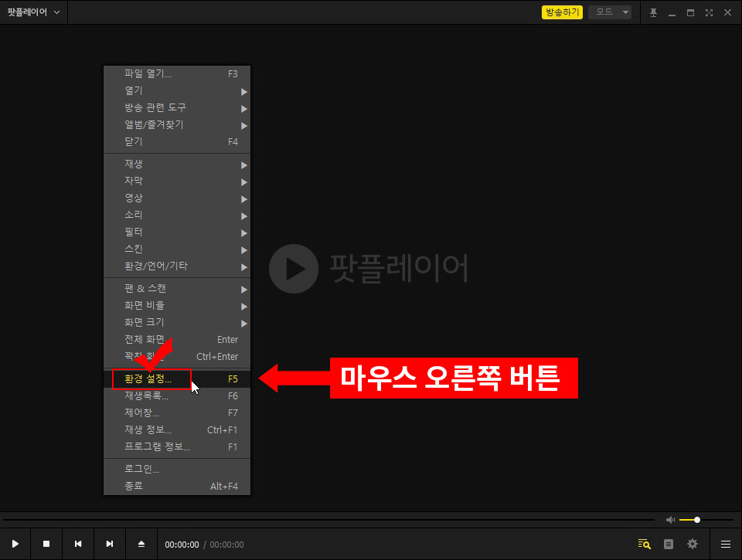Select 로그인... in the context menu
742x560 pixels.
coord(177,469)
